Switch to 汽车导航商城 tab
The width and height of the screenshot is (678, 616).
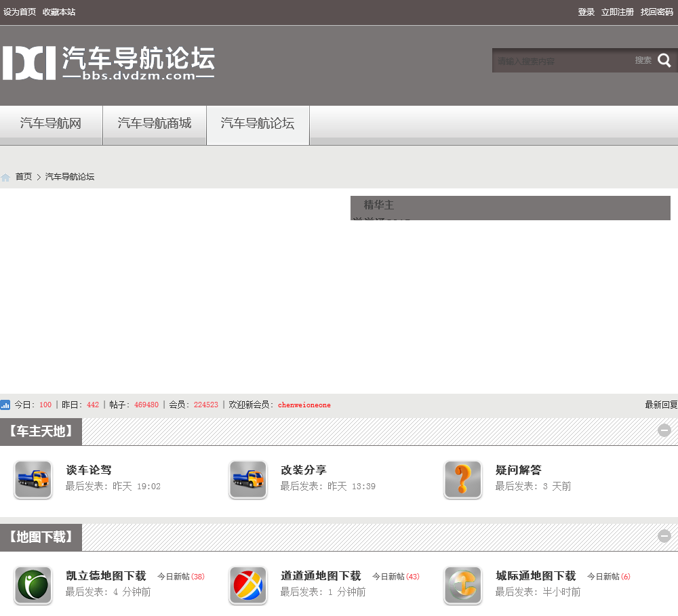click(155, 124)
